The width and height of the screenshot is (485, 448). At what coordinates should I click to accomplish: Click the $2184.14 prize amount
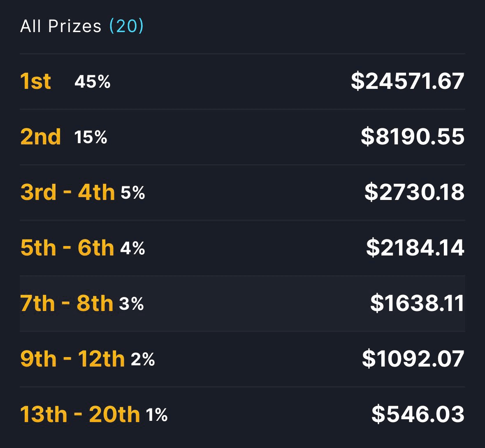pyautogui.click(x=415, y=248)
